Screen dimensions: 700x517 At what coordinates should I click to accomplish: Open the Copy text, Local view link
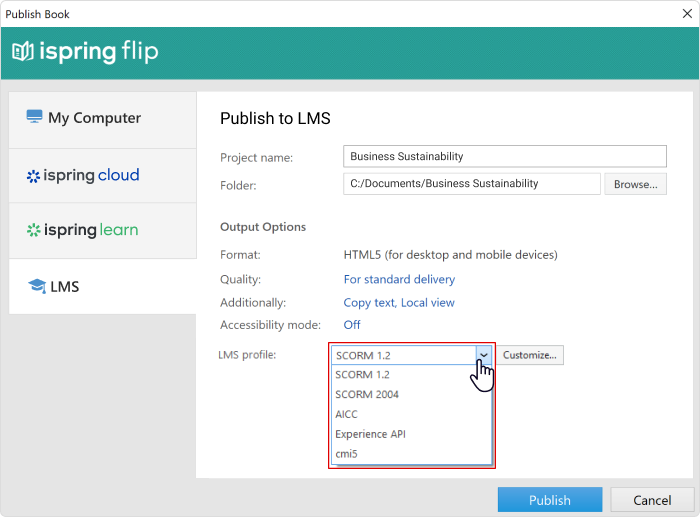coord(399,303)
